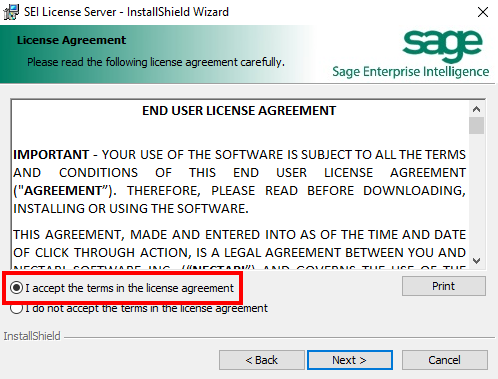Continue the installation with Next

click(350, 360)
